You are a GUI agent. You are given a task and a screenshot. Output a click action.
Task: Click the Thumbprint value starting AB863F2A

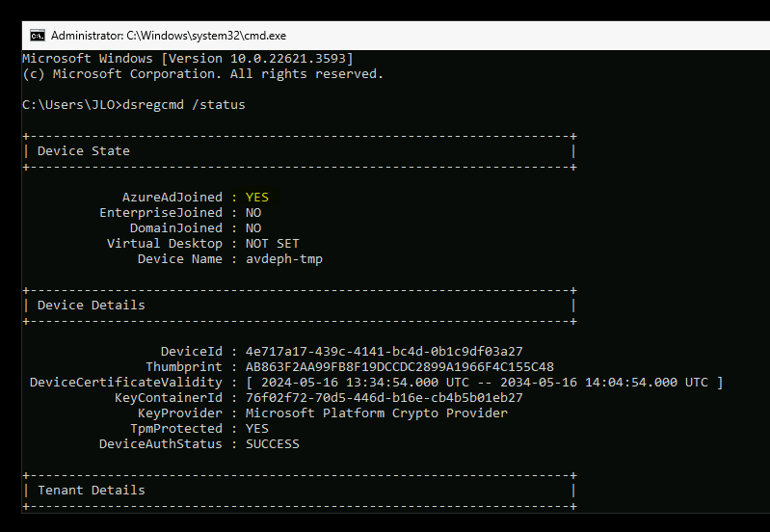tap(400, 367)
